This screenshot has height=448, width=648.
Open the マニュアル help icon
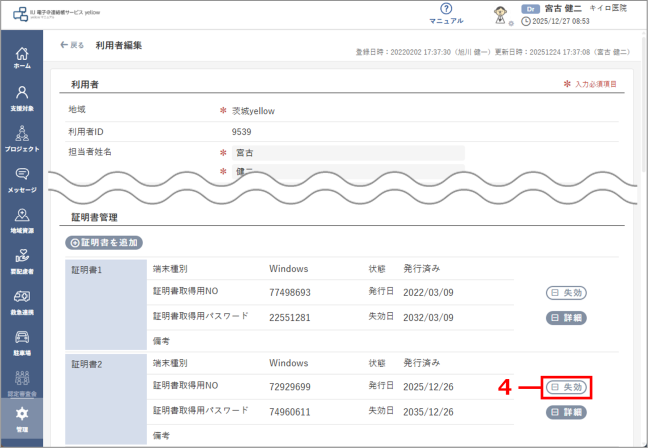click(x=446, y=13)
